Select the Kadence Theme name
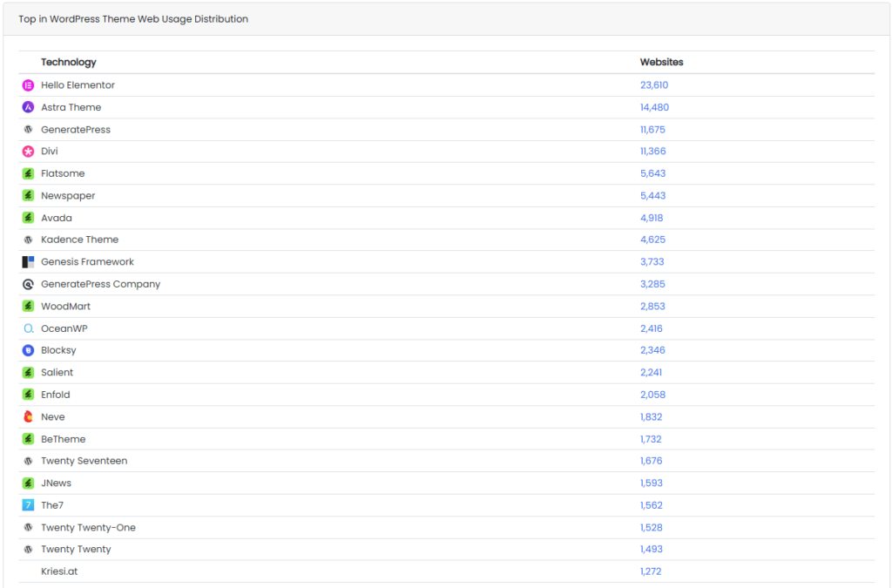 pos(79,240)
